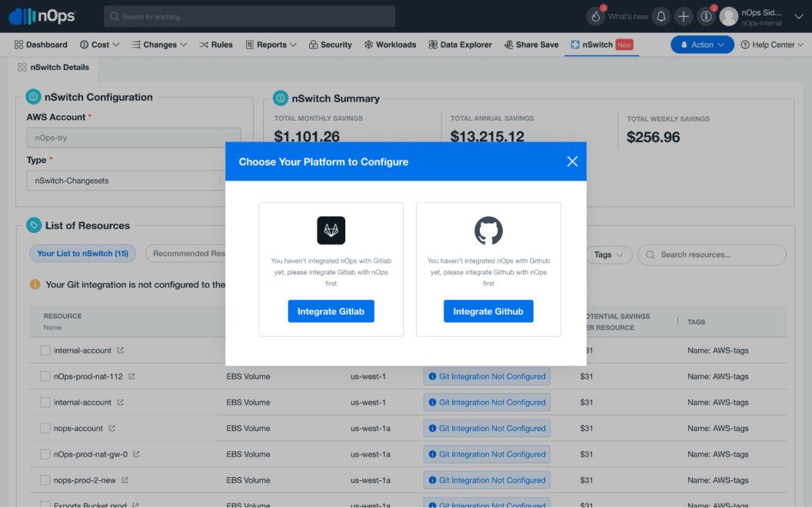The height and width of the screenshot is (508, 812).
Task: Open the Rules menu item
Action: [x=216, y=45]
